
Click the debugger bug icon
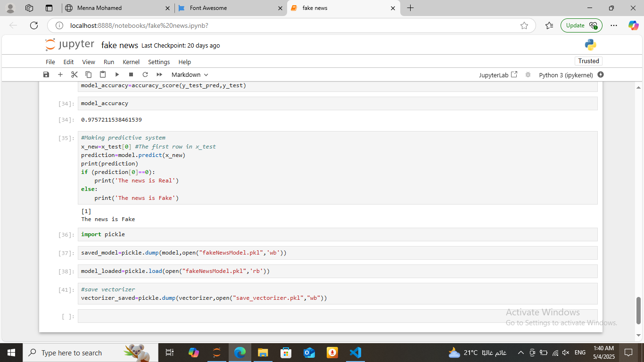(x=528, y=74)
